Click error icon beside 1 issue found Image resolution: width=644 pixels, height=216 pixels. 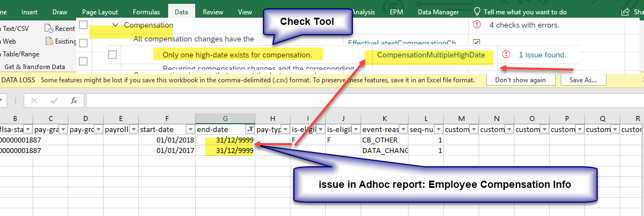coord(506,54)
